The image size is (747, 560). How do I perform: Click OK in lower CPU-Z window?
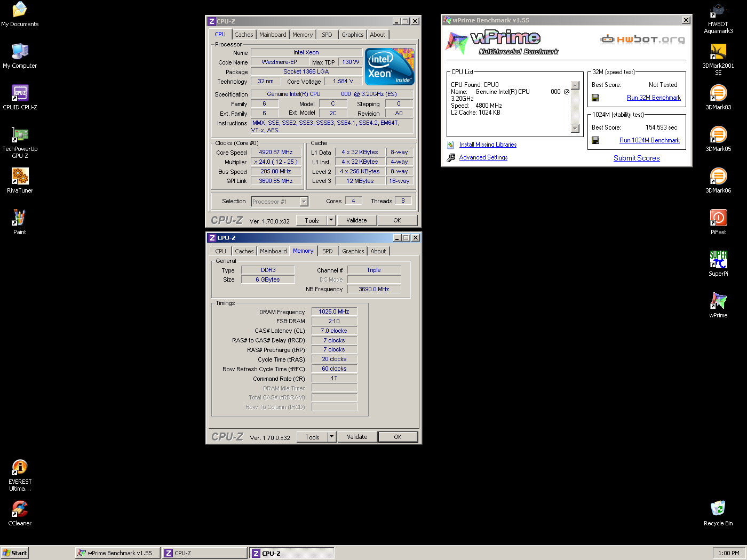(398, 437)
